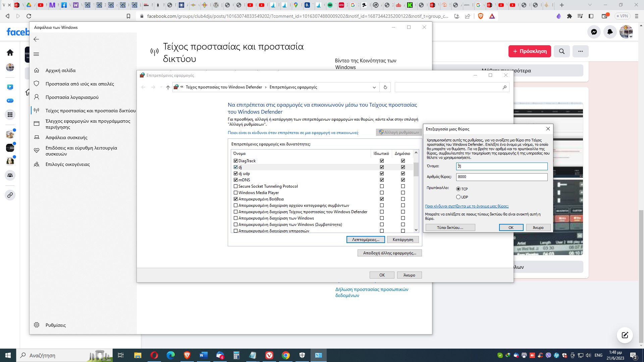Open the group three-dots more menu
Image resolution: width=644 pixels, height=362 pixels.
tap(580, 51)
